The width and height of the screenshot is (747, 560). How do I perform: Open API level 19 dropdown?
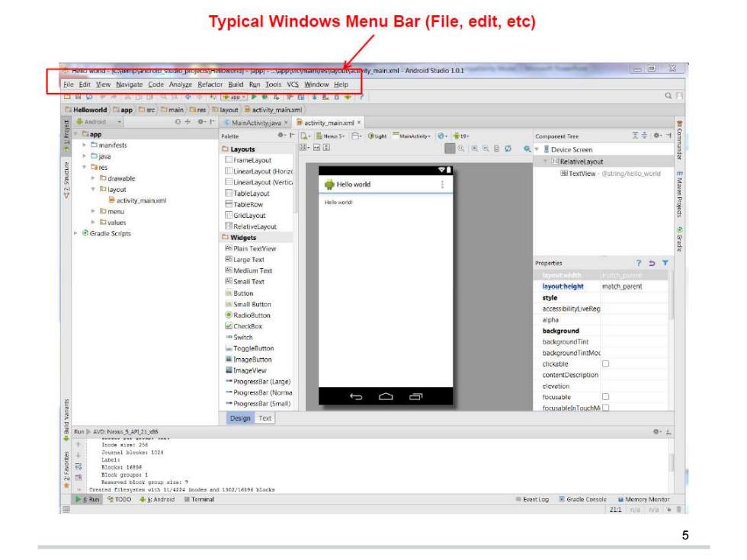pos(460,136)
